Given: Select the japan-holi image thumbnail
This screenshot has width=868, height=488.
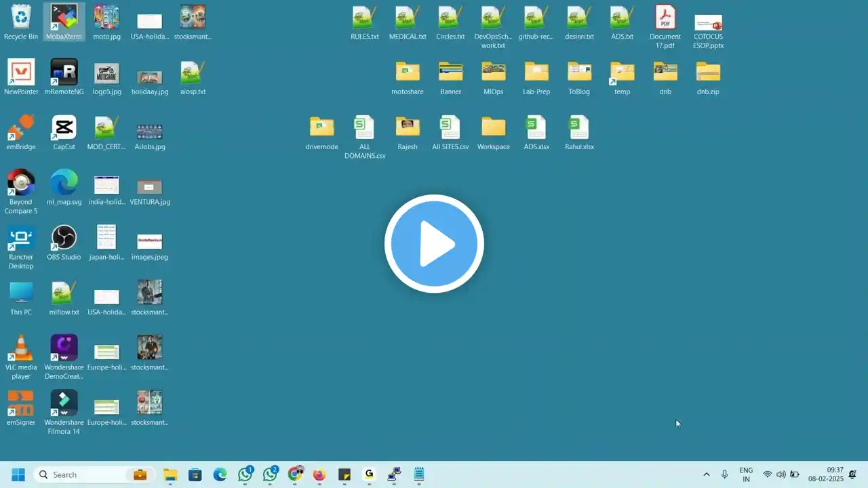Looking at the screenshot, I should 106,243.
